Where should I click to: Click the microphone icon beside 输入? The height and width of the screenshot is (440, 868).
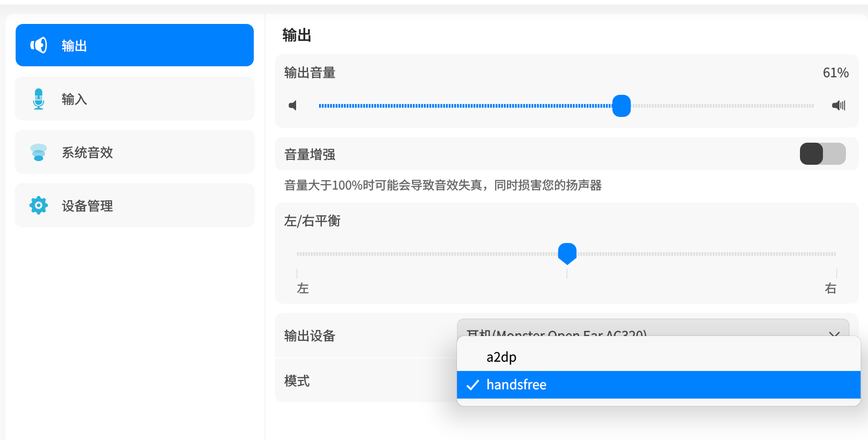(39, 98)
